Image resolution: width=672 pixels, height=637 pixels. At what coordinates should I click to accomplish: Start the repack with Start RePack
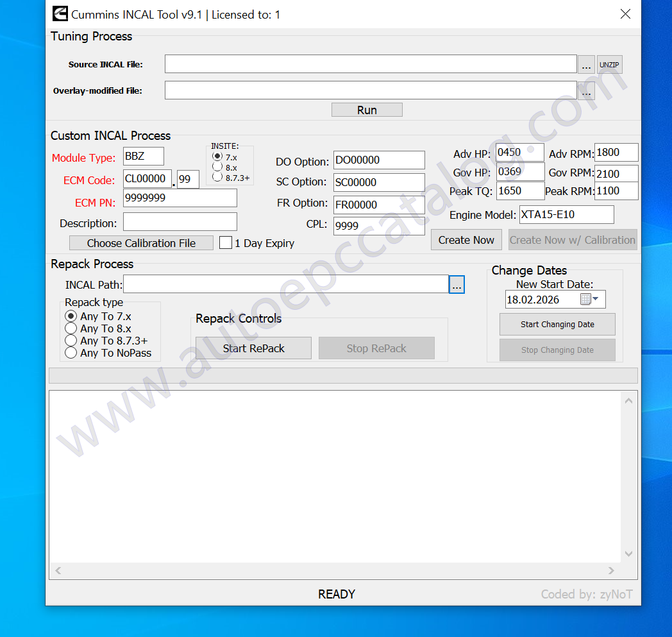pyautogui.click(x=253, y=348)
